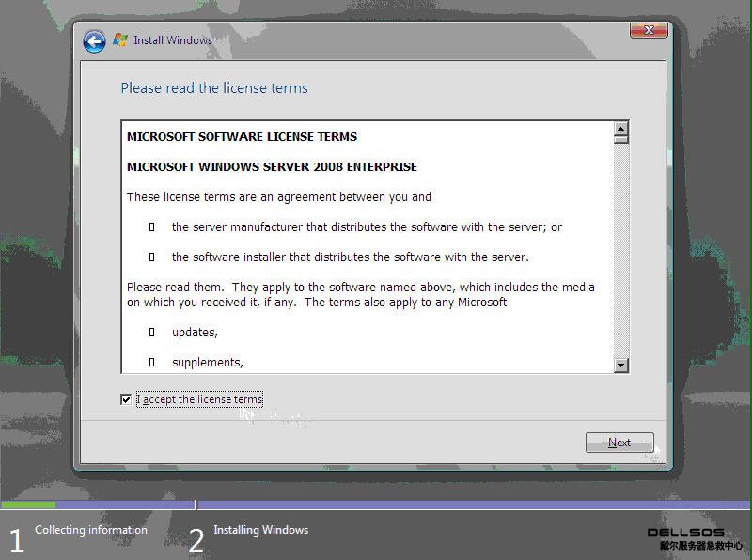Uncheck the accept license terms checkbox
Image resolution: width=752 pixels, height=560 pixels.
coord(126,399)
